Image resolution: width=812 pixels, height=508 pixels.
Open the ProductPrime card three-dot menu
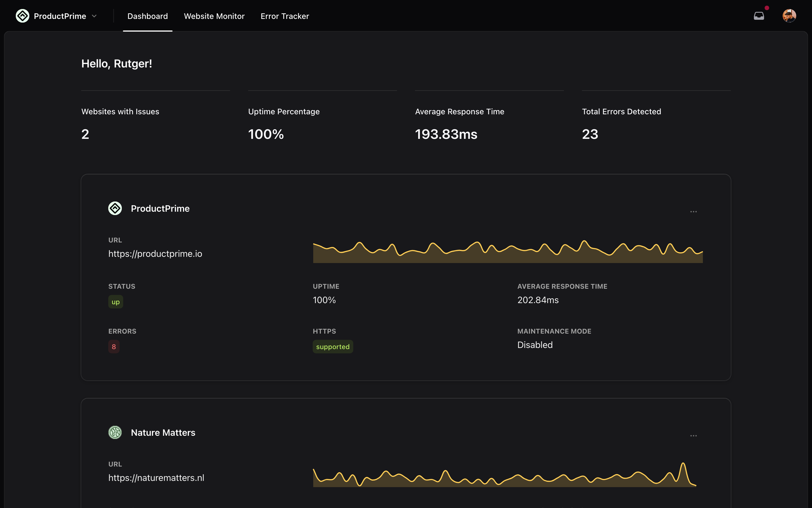tap(694, 212)
